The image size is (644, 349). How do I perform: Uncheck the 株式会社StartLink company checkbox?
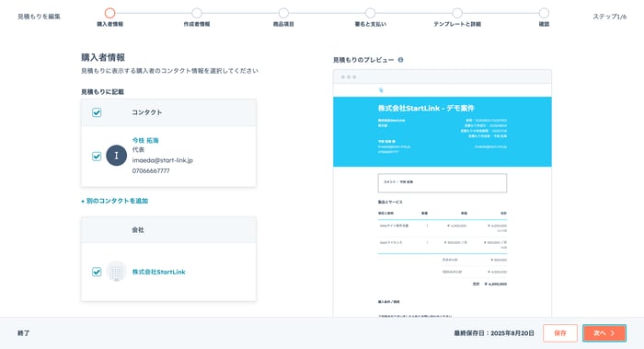coord(97,272)
